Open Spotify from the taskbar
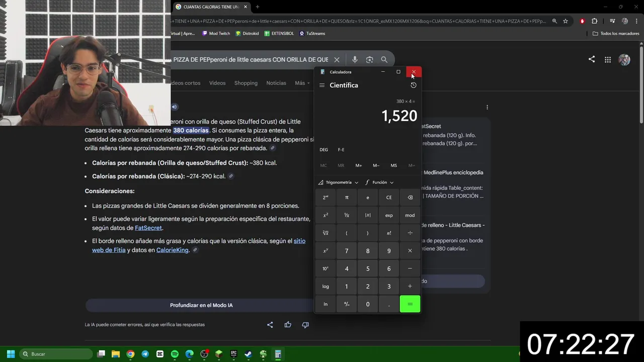644x362 pixels. coord(175,354)
